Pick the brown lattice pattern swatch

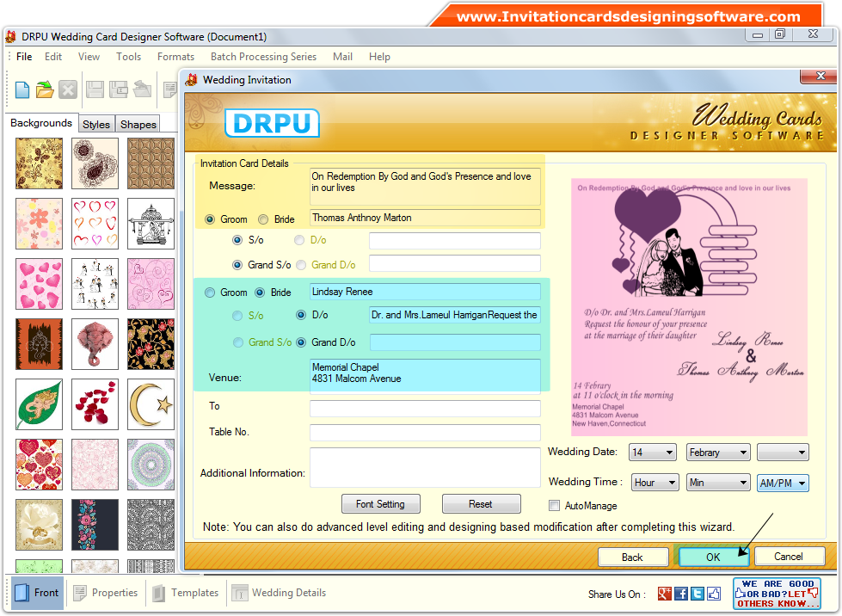pyautogui.click(x=151, y=163)
